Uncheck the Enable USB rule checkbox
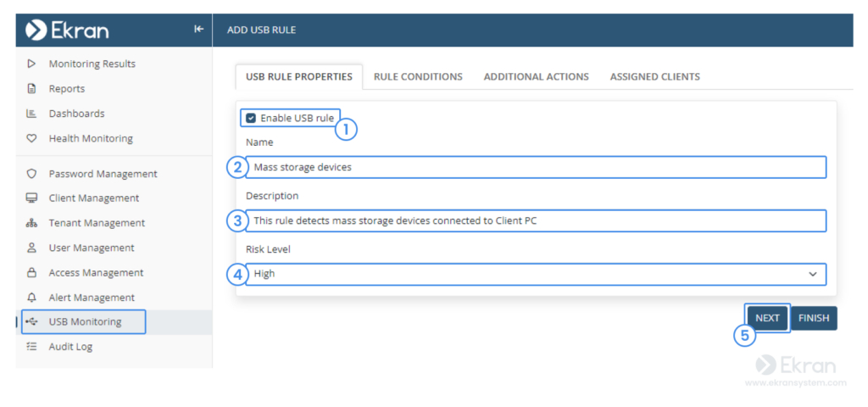This screenshot has width=868, height=407. (251, 118)
